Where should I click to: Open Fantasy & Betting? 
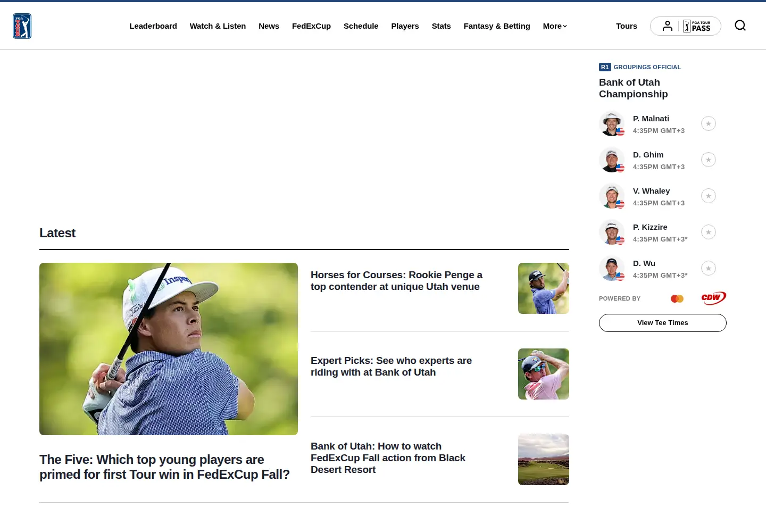pos(497,26)
